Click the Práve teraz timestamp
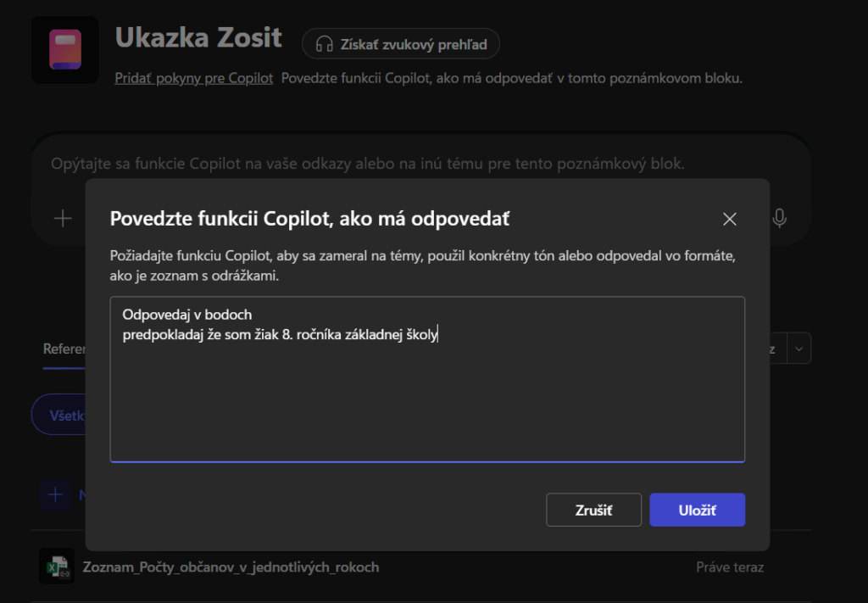Viewport: 868px width, 603px height. (x=730, y=567)
